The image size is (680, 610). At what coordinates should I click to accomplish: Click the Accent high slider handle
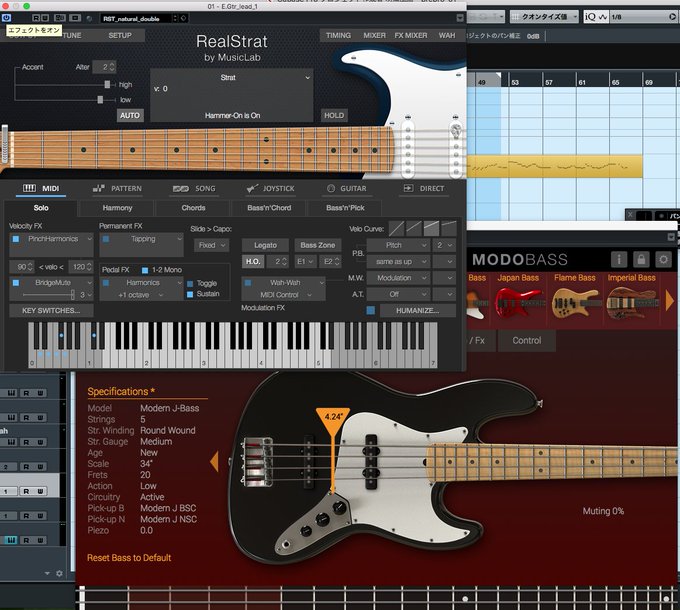tap(107, 85)
